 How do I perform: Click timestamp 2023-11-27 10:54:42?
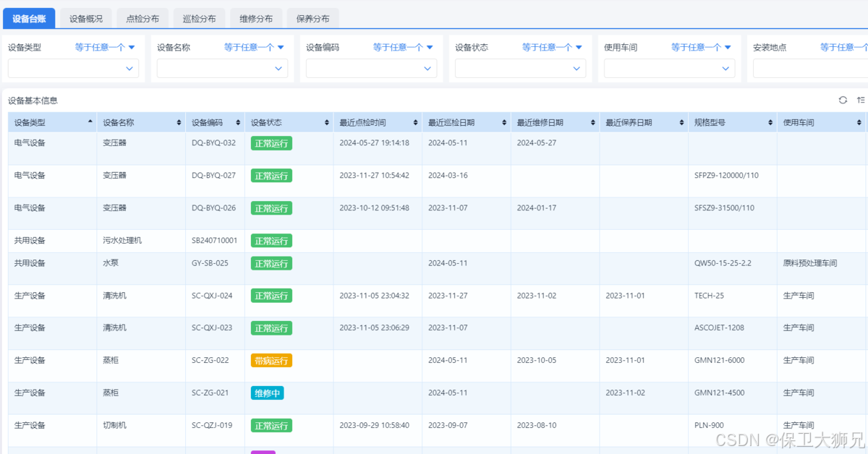pos(374,176)
